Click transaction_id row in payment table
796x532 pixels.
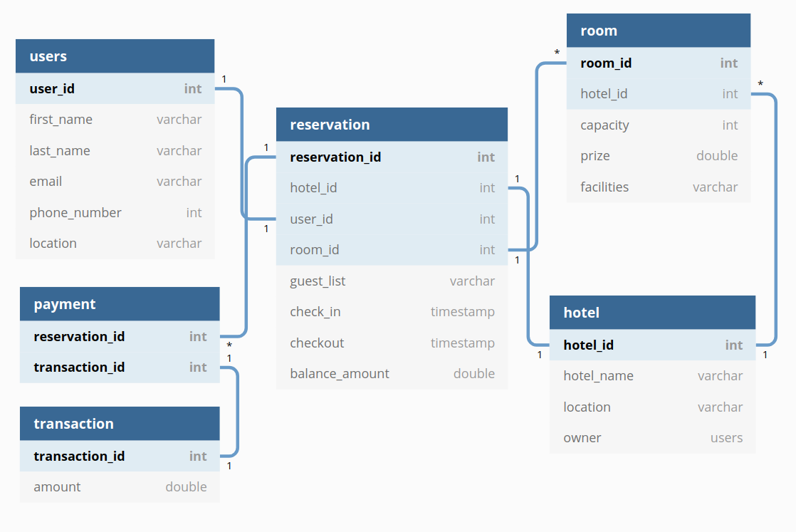120,367
